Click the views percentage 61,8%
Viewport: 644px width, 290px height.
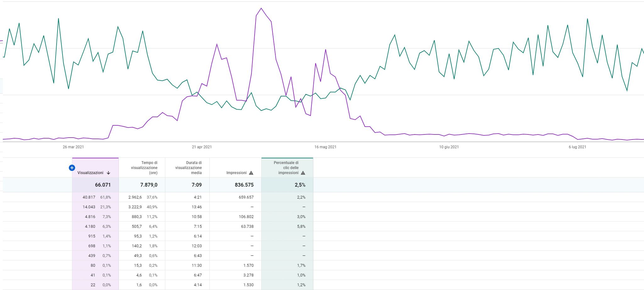pos(106,197)
